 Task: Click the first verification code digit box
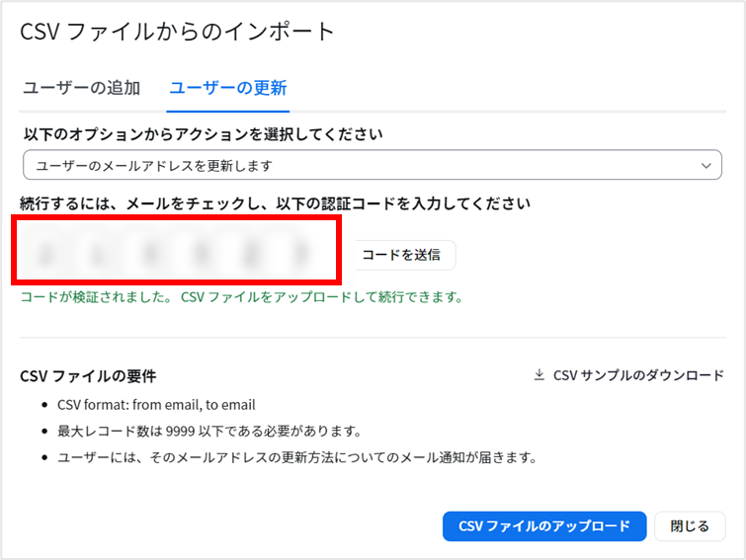(x=45, y=253)
